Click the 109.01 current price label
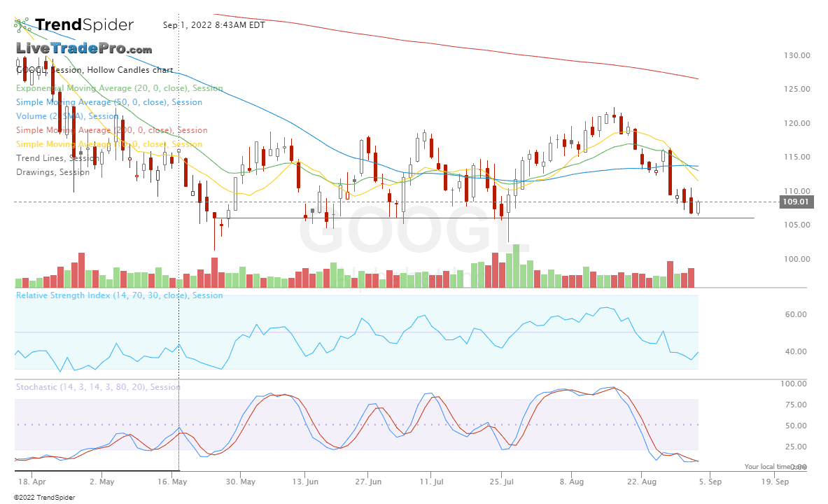Image resolution: width=828 pixels, height=504 pixels. [795, 202]
